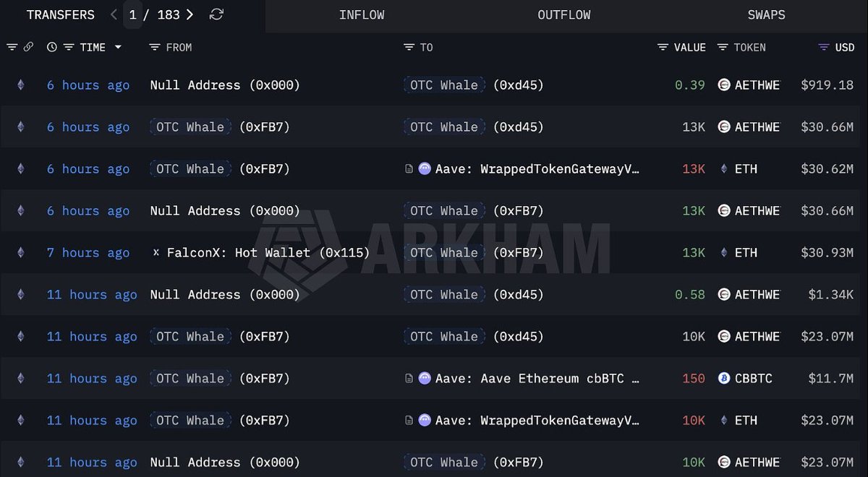This screenshot has height=477, width=868.
Task: Click Ethereum icon on the $919.18 row
Action: point(20,85)
